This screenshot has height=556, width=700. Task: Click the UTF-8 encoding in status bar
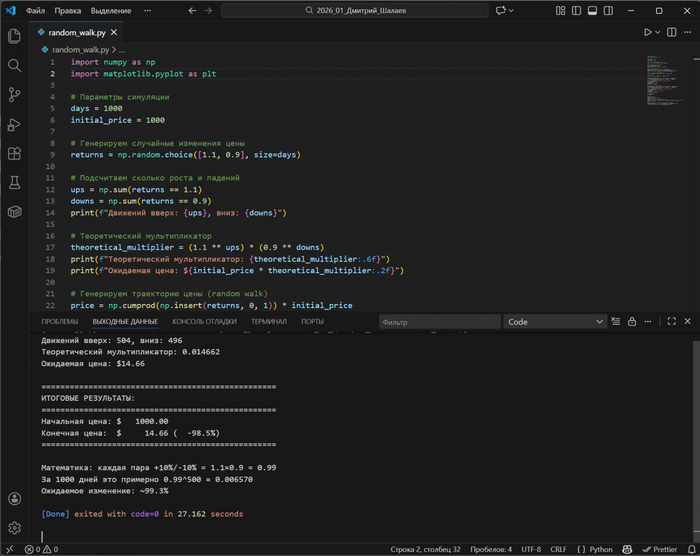pos(530,549)
